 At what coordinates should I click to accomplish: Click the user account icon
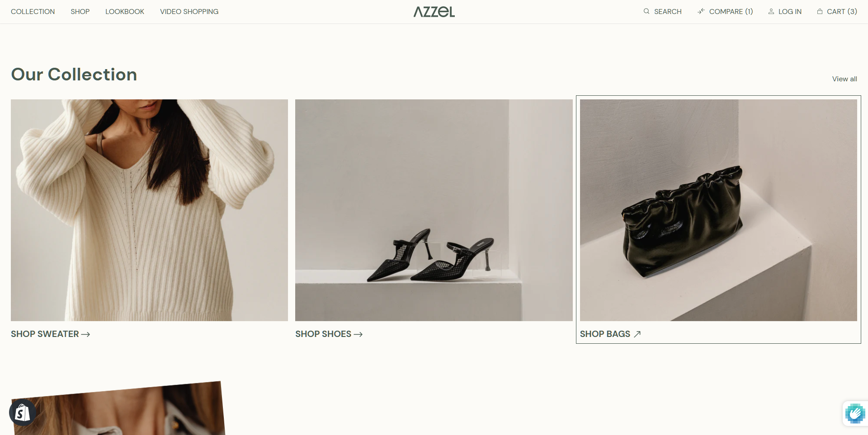pyautogui.click(x=771, y=11)
